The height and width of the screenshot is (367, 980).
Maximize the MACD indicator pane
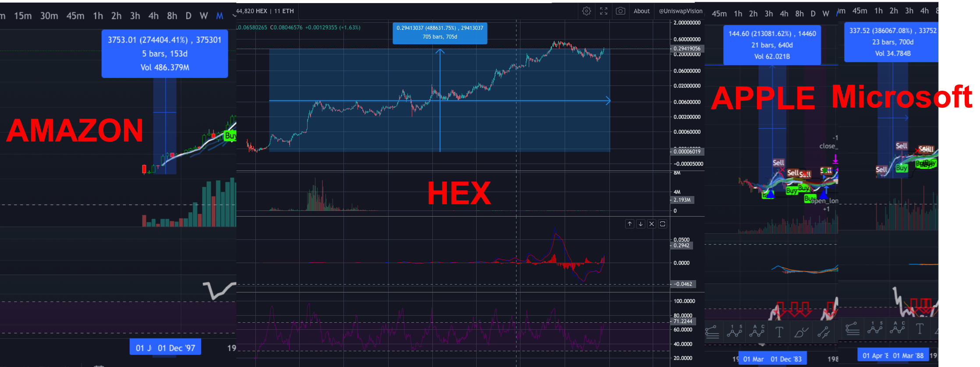(662, 224)
